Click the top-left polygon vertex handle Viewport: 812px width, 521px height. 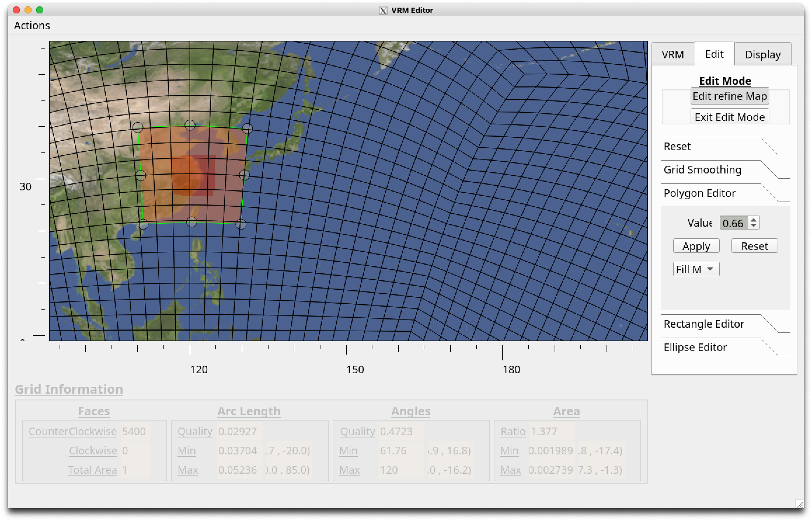tap(137, 128)
